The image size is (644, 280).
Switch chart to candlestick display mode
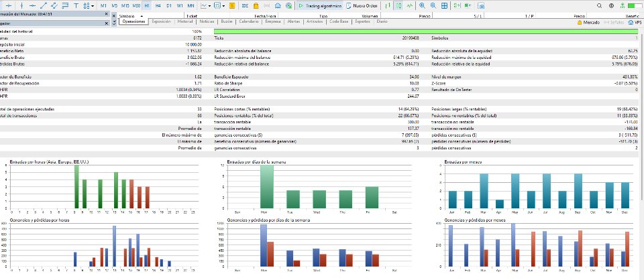click(398, 6)
